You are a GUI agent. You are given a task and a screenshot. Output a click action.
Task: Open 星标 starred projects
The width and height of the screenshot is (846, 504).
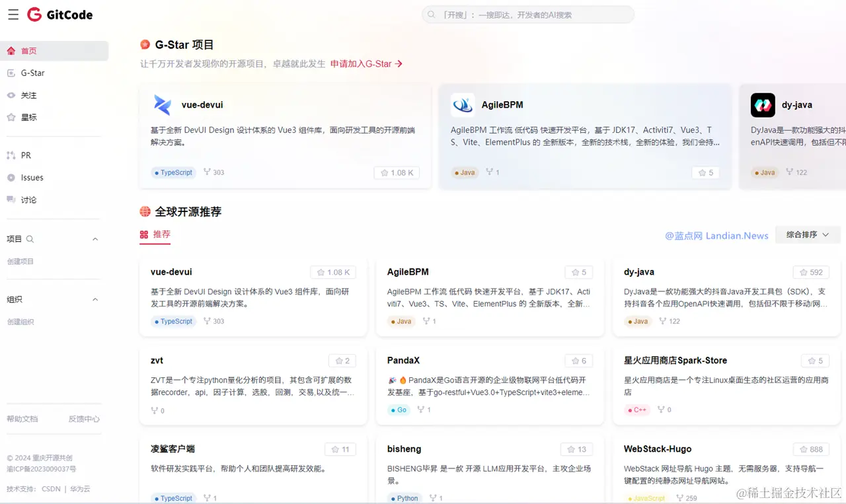(29, 117)
